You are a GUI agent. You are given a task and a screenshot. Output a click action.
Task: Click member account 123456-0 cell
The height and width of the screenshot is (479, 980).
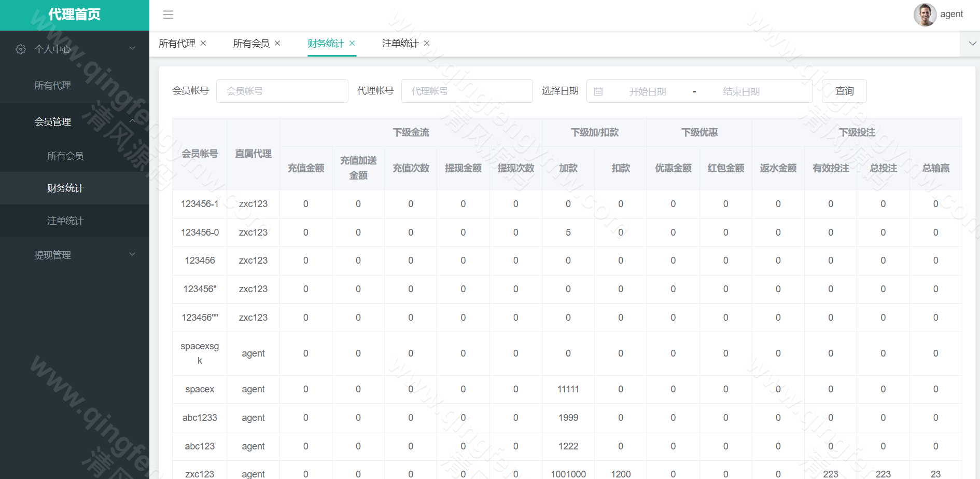[x=200, y=233]
